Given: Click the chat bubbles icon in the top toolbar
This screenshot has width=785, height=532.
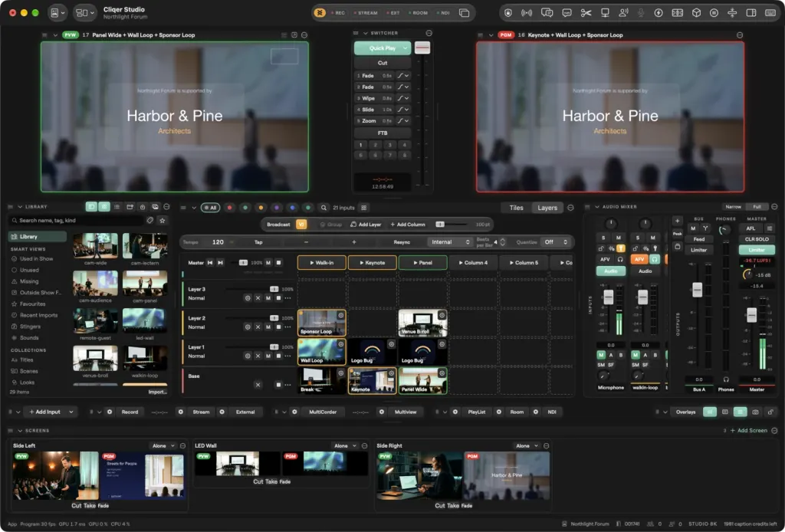Looking at the screenshot, I should coord(547,13).
